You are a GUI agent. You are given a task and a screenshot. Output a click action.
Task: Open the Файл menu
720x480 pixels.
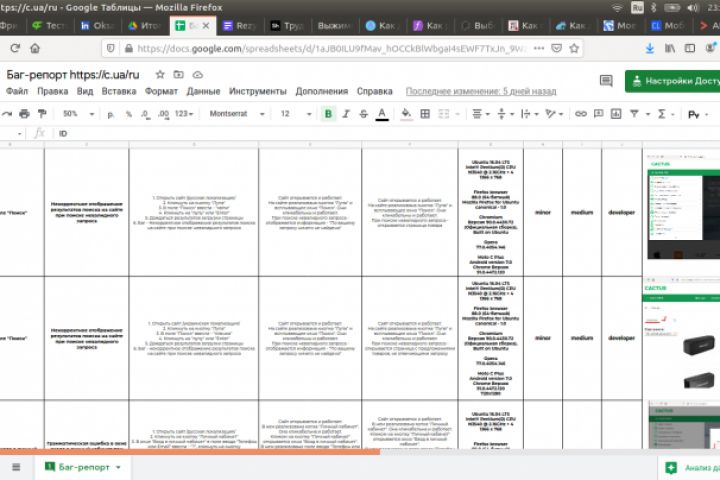[17, 91]
